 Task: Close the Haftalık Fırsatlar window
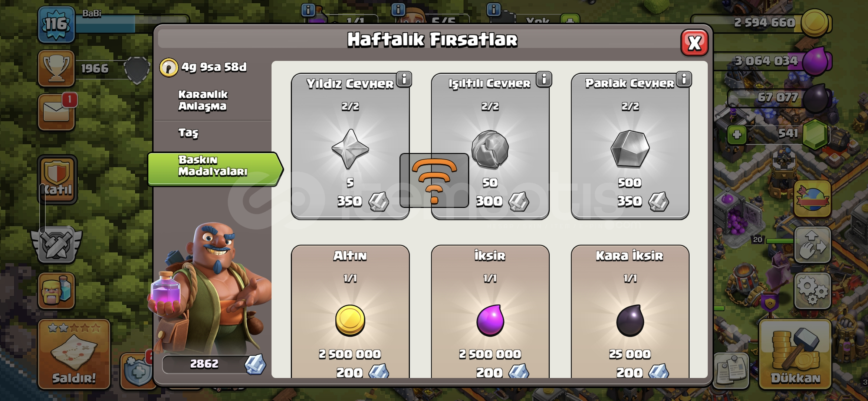pyautogui.click(x=694, y=43)
